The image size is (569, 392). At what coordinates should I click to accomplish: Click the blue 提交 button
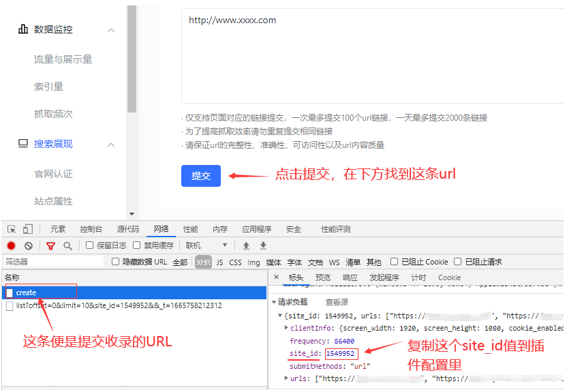[200, 176]
